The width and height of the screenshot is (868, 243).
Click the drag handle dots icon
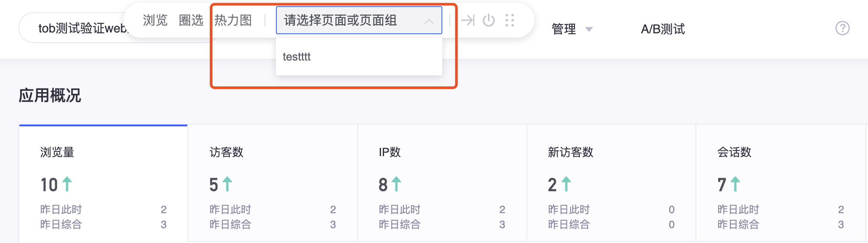[510, 20]
